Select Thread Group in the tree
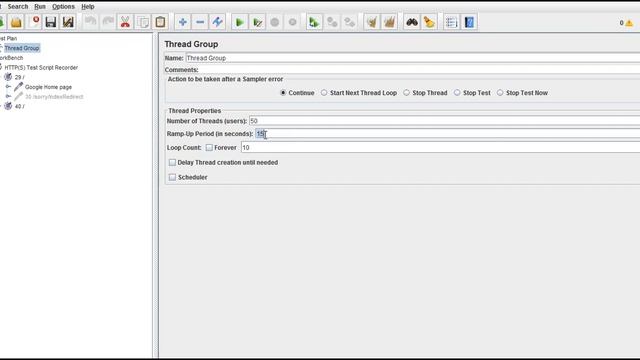Screen dimensions: 640x360 click(x=22, y=48)
